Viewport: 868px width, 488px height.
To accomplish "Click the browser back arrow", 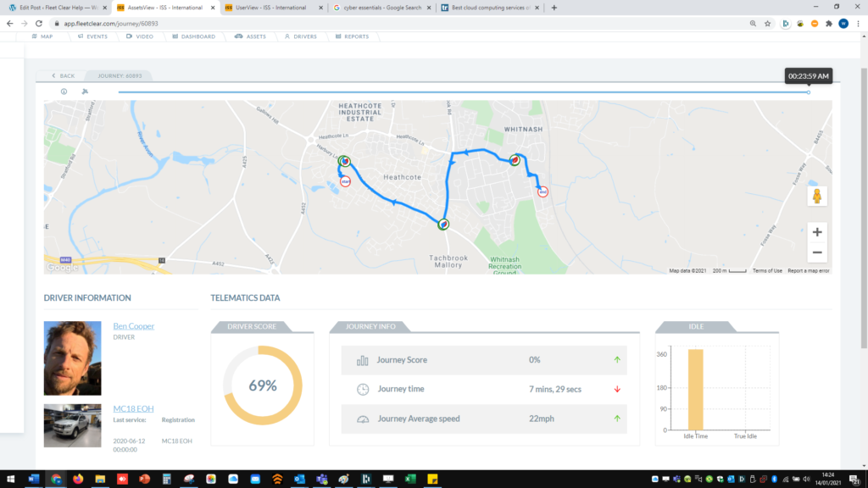I will [x=9, y=24].
